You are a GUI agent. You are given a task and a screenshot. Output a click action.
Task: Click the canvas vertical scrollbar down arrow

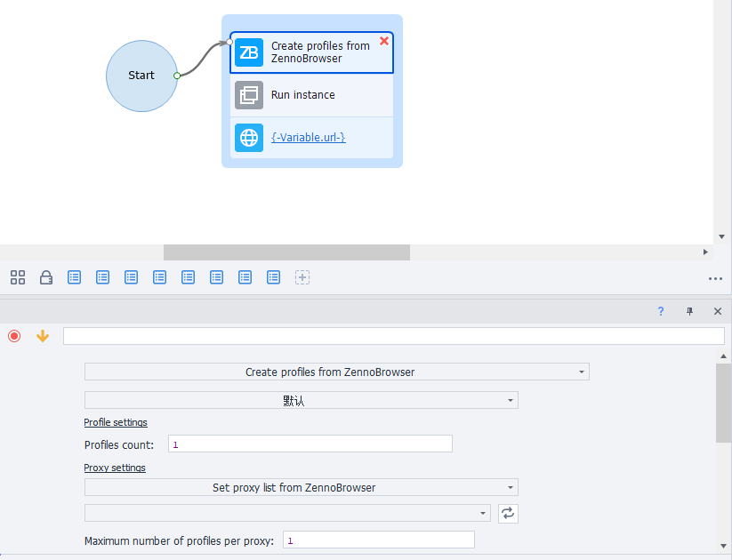click(x=721, y=236)
